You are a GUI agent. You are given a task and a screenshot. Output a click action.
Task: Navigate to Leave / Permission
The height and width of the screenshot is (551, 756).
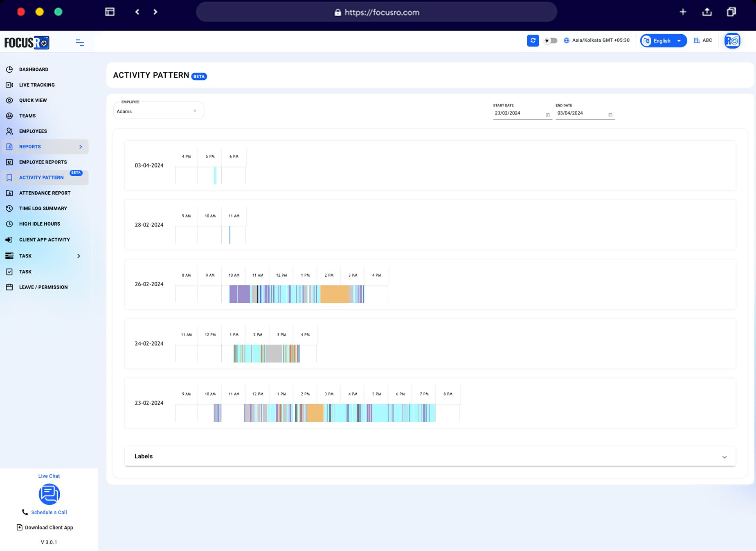(x=43, y=287)
